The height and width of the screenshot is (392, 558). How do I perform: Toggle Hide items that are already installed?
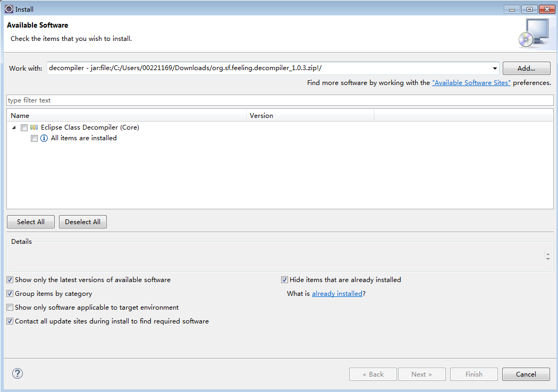(x=284, y=280)
